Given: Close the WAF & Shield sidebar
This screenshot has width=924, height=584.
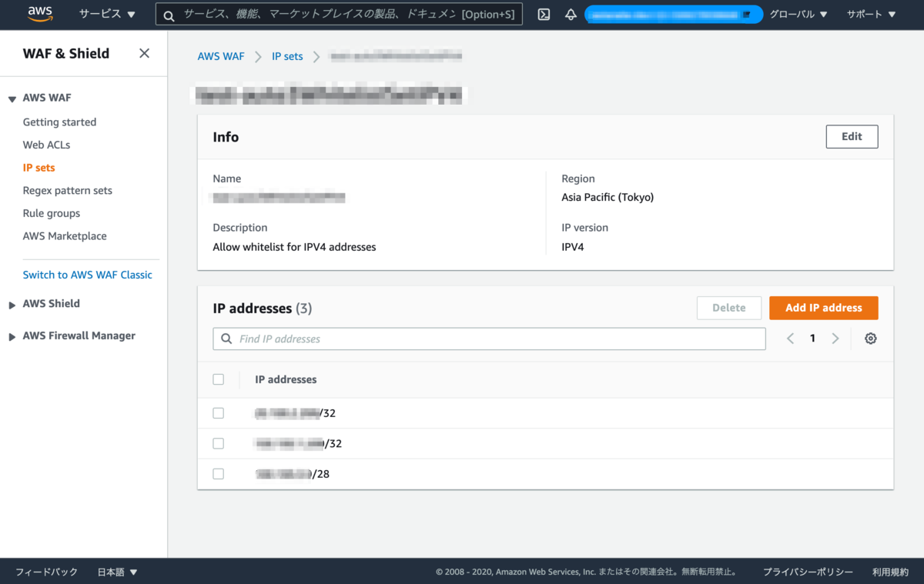Looking at the screenshot, I should tap(144, 53).
